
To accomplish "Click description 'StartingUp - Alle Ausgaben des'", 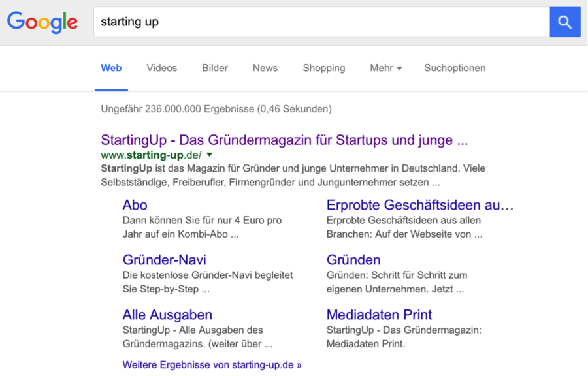I will click(x=193, y=330).
